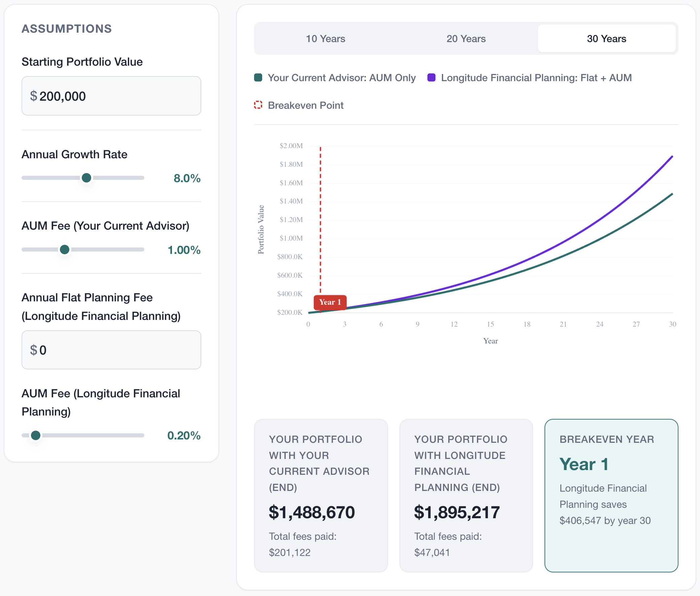Viewport: 700px width, 596px height.
Task: Click the Annual Growth Rate label
Action: [75, 155]
